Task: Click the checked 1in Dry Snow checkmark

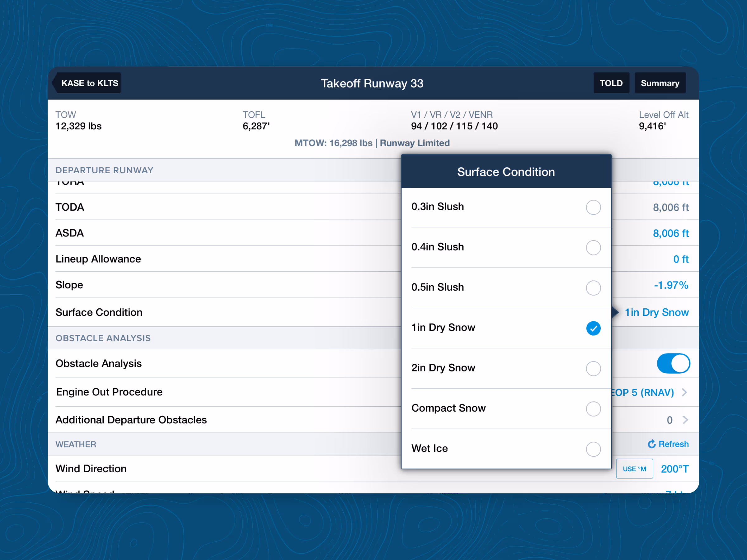Action: [x=593, y=328]
